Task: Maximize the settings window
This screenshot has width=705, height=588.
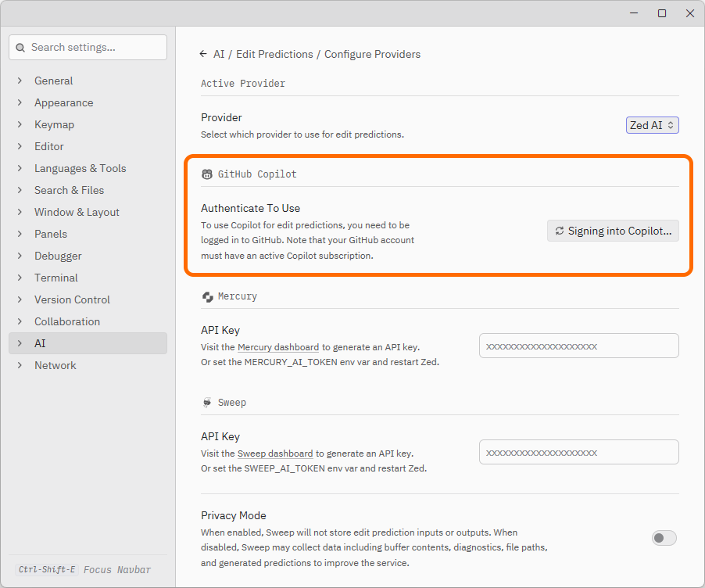Action: 662,13
